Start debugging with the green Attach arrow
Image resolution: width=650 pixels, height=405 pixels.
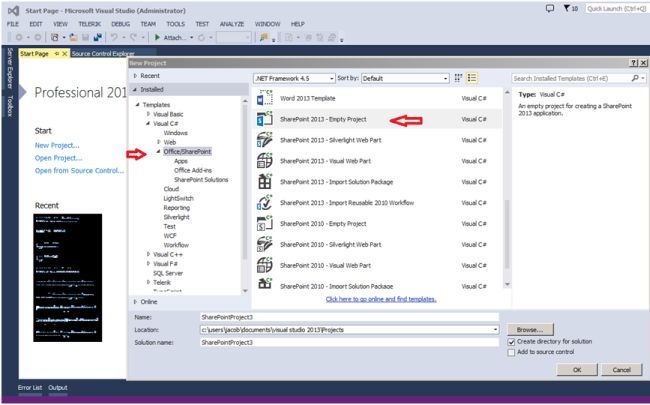[158, 38]
